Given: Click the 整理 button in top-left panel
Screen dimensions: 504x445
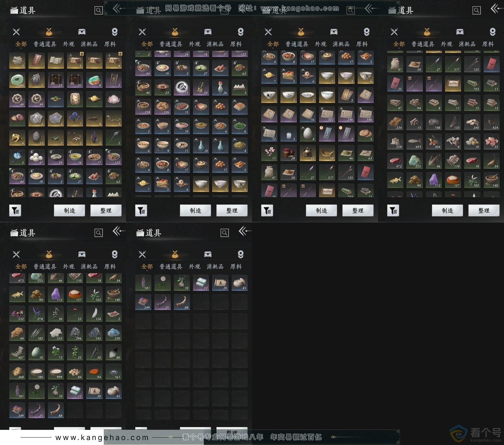Looking at the screenshot, I should tap(106, 210).
